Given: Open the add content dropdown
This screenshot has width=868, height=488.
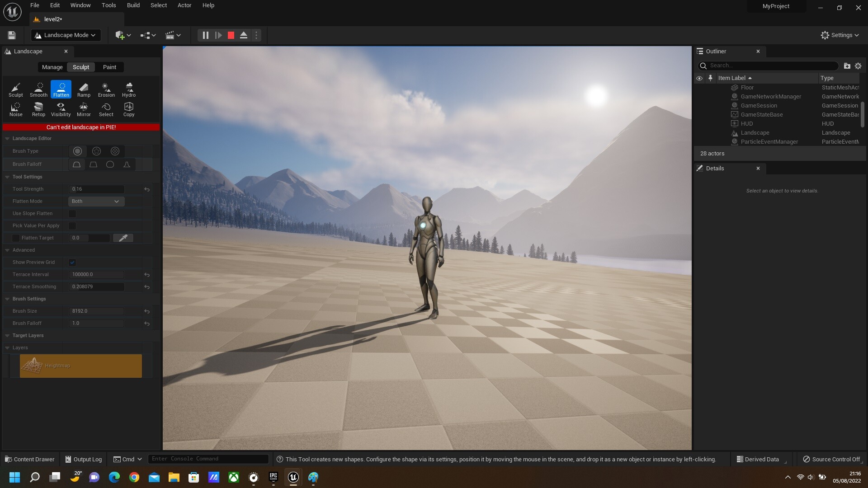Looking at the screenshot, I should (x=123, y=35).
